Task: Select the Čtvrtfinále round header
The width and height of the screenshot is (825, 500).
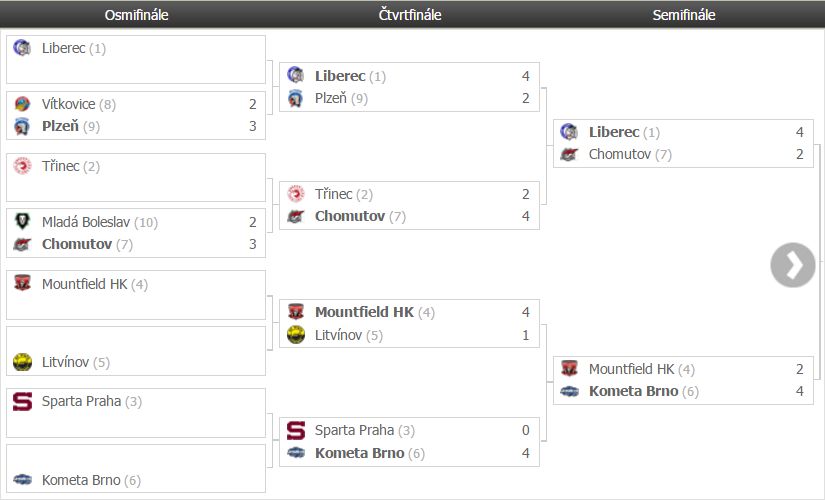Action: pos(410,15)
